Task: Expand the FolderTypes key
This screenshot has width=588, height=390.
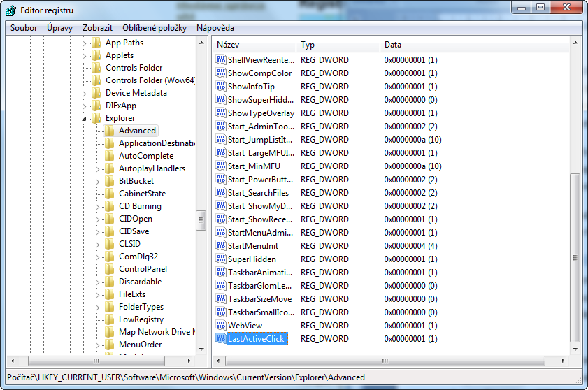Action: click(x=97, y=308)
